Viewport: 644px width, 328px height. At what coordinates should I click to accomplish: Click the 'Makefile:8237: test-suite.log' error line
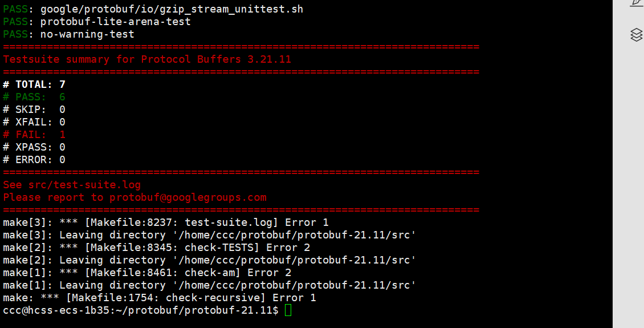tap(165, 222)
